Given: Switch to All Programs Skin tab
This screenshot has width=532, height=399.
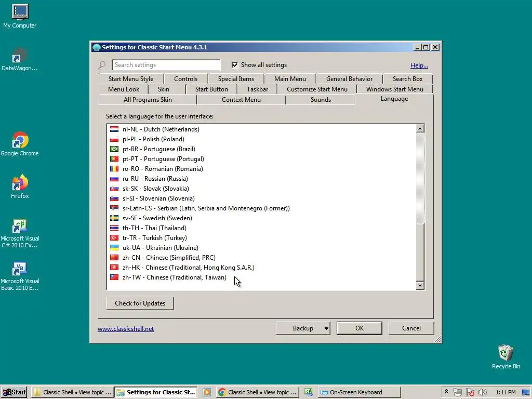Looking at the screenshot, I should pyautogui.click(x=148, y=100).
